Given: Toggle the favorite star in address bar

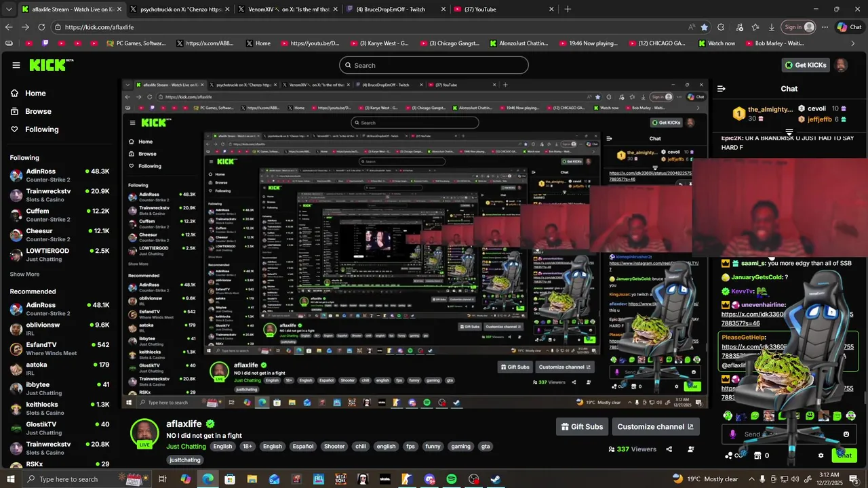Looking at the screenshot, I should pos(704,27).
